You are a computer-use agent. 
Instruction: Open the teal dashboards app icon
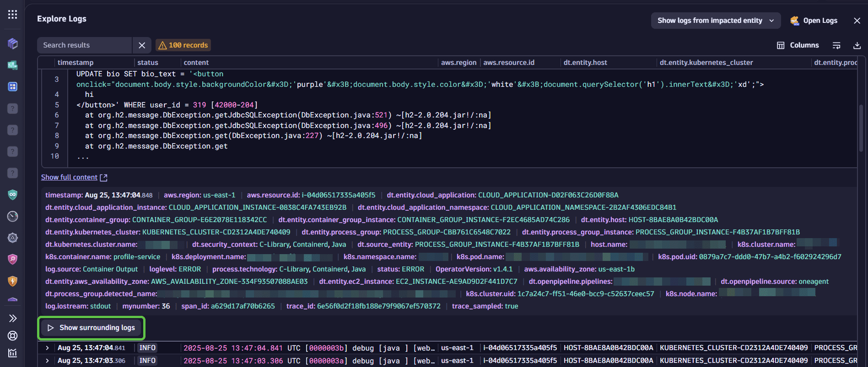[13, 65]
